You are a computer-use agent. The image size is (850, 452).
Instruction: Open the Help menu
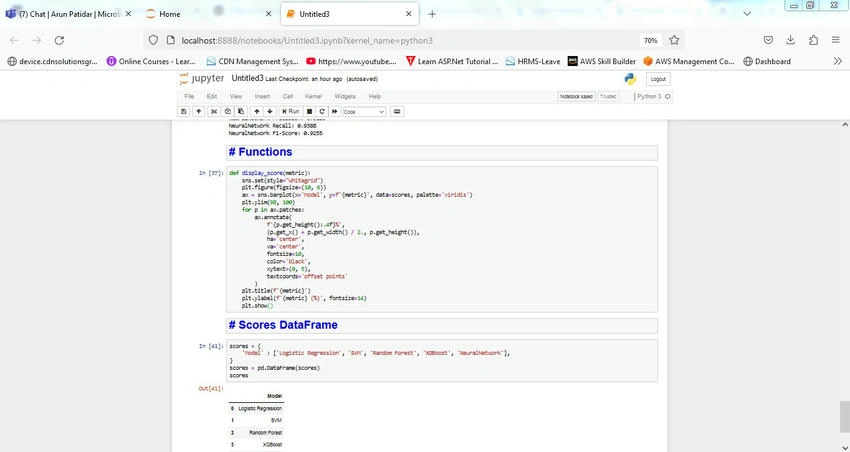375,96
